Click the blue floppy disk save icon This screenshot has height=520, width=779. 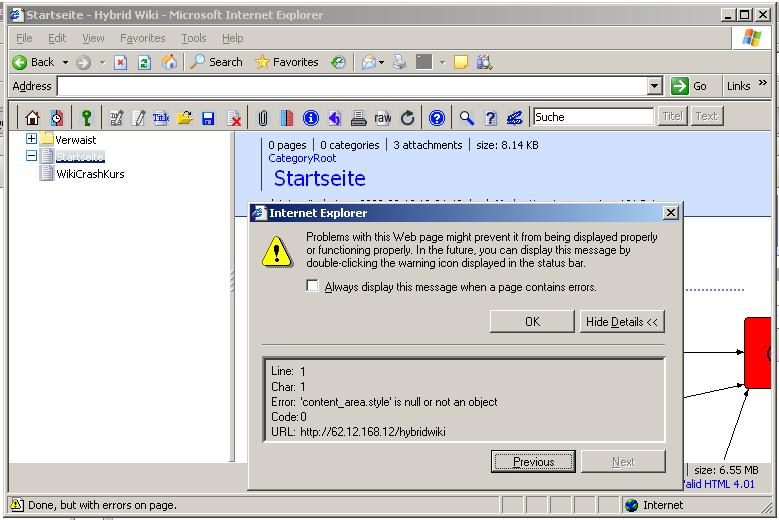coord(208,118)
